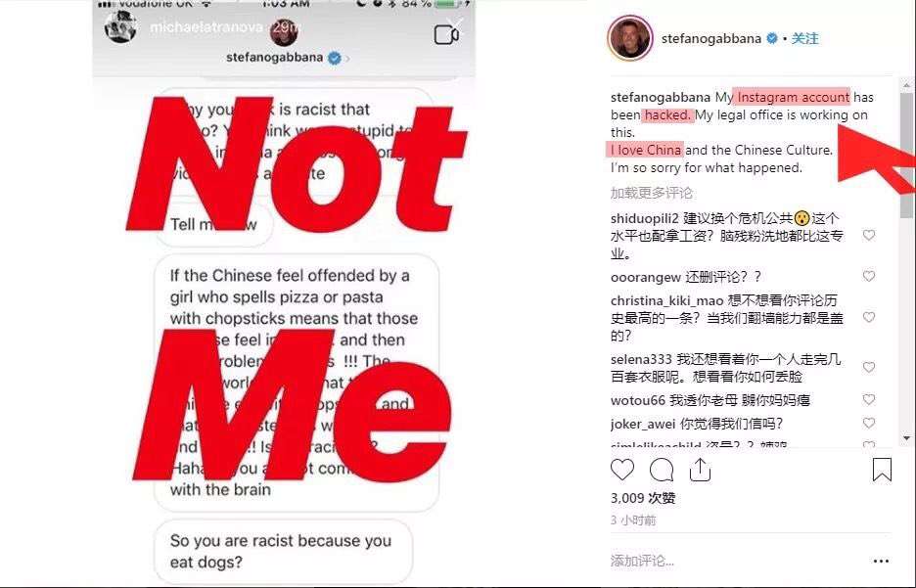Tap the video call icon in chat header
Screen dimensions: 916x588
point(446,35)
